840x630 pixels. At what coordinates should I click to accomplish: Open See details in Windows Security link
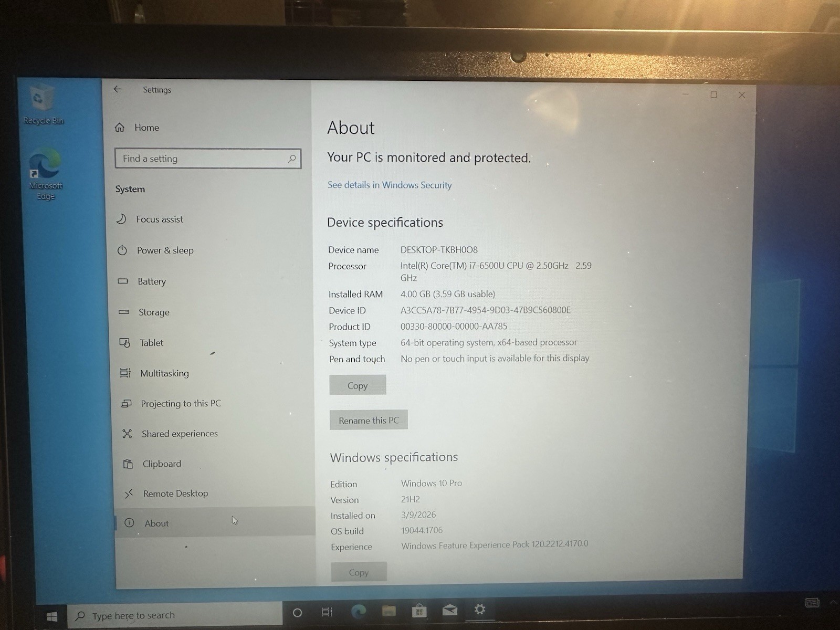click(390, 185)
